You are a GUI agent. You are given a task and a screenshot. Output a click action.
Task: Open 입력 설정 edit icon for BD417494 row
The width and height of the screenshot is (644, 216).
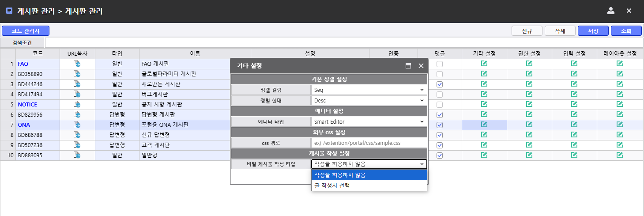pyautogui.click(x=574, y=94)
